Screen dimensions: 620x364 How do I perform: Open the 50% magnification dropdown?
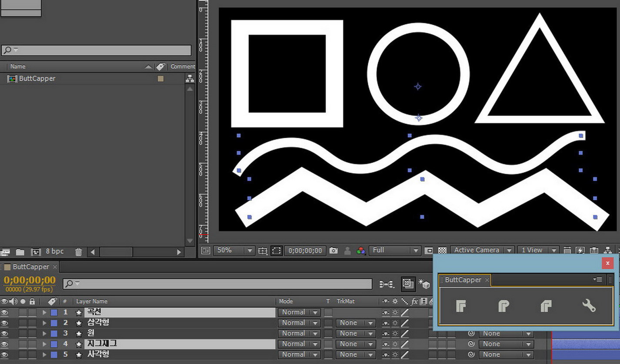[x=233, y=250]
